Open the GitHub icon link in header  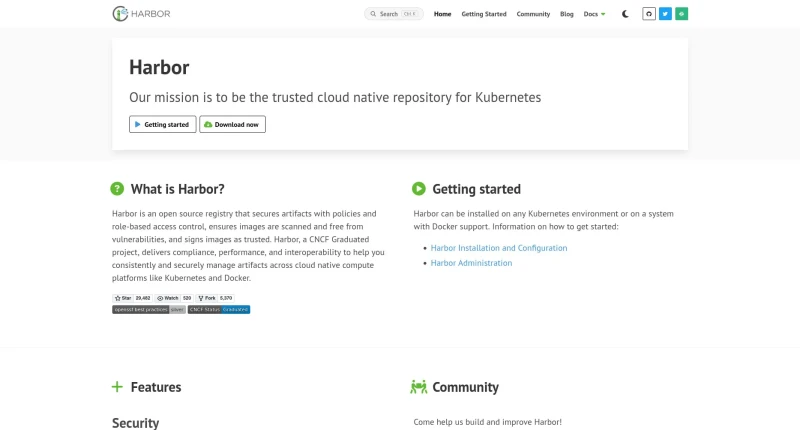click(x=648, y=14)
